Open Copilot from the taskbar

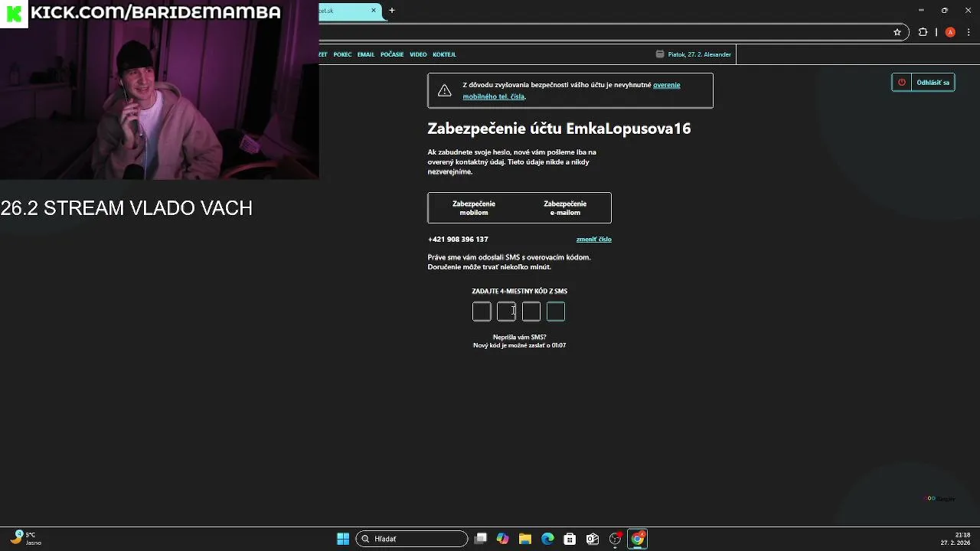point(502,539)
